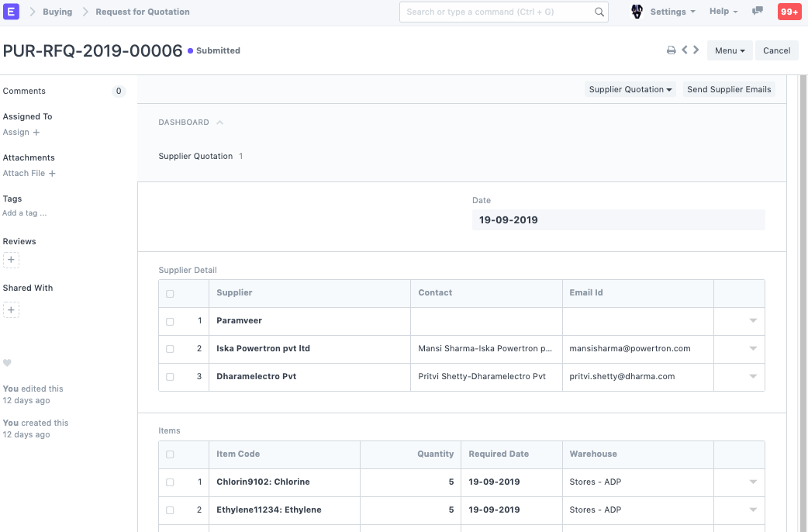Click Send Supplier Emails button
The image size is (808, 532).
[x=729, y=89]
